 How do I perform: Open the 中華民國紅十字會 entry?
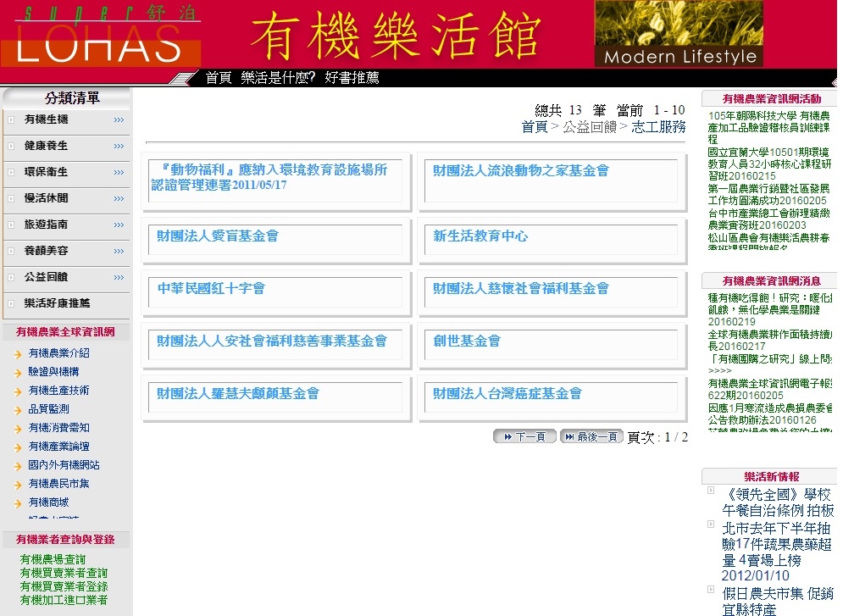[211, 288]
